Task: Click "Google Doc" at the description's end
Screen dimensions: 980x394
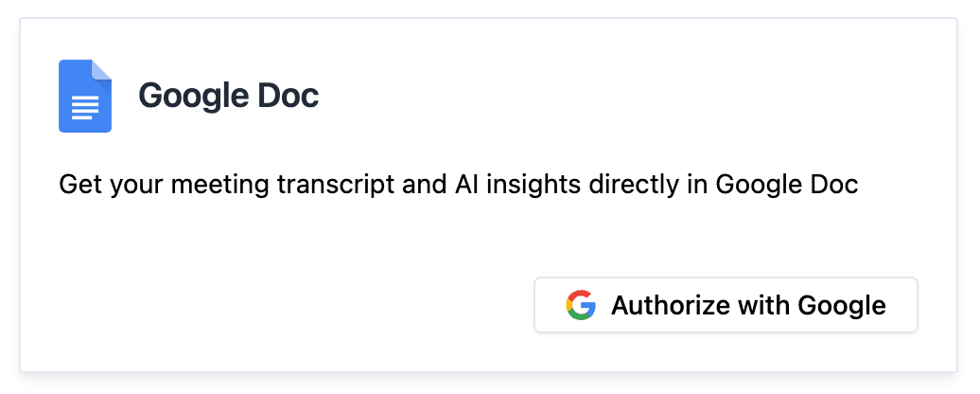Action: 786,184
